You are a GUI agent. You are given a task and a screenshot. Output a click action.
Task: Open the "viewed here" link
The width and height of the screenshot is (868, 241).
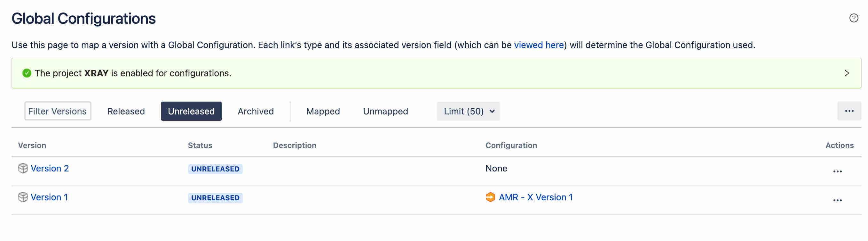pyautogui.click(x=539, y=45)
